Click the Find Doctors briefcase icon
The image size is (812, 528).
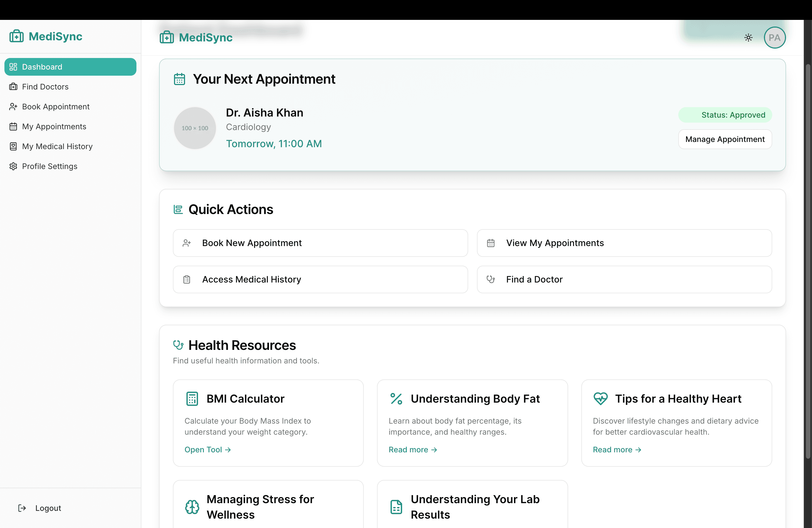tap(13, 87)
